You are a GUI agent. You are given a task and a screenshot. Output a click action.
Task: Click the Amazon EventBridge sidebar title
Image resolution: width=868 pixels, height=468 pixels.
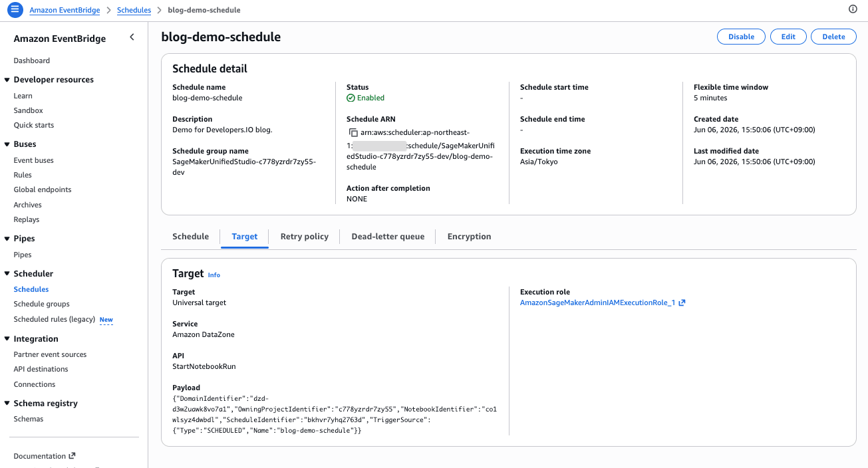click(60, 39)
